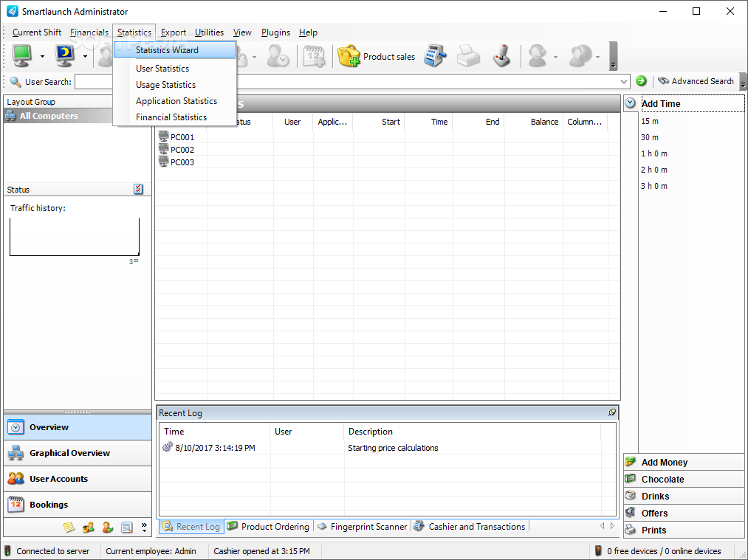Click the pin icon on Recent Log panel
The width and height of the screenshot is (748, 560).
point(612,412)
